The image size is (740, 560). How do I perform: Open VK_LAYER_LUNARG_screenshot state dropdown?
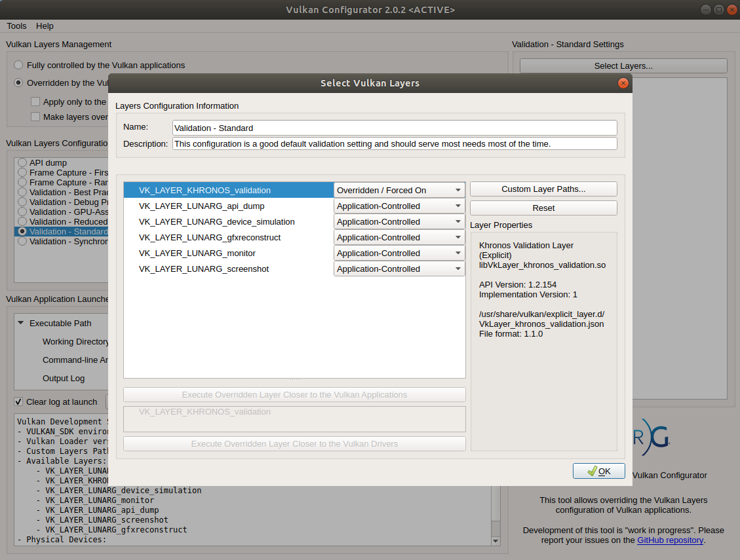[399, 269]
